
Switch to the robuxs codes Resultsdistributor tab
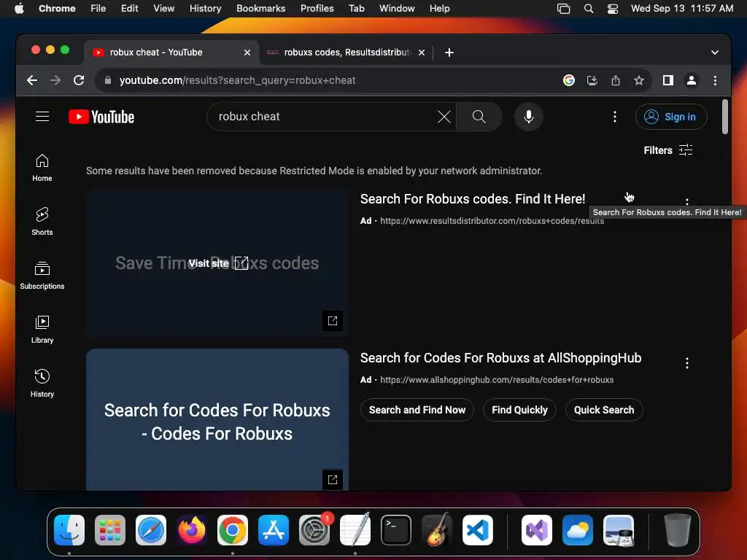point(347,52)
